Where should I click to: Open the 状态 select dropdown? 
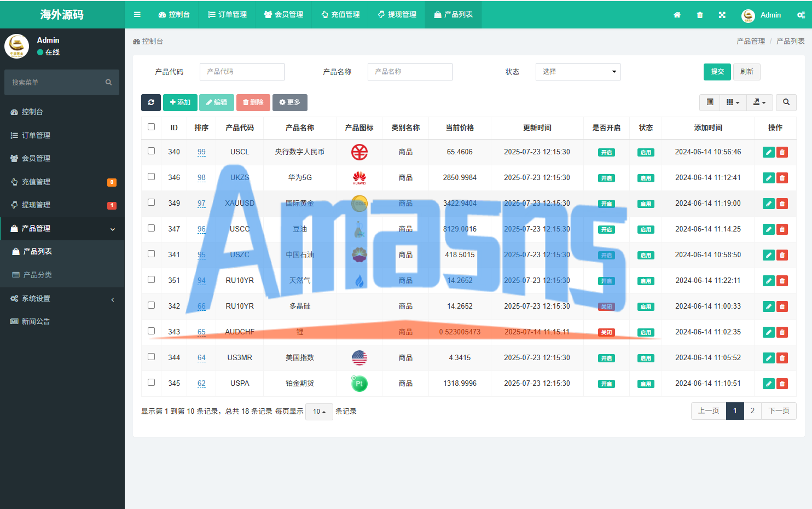point(577,72)
